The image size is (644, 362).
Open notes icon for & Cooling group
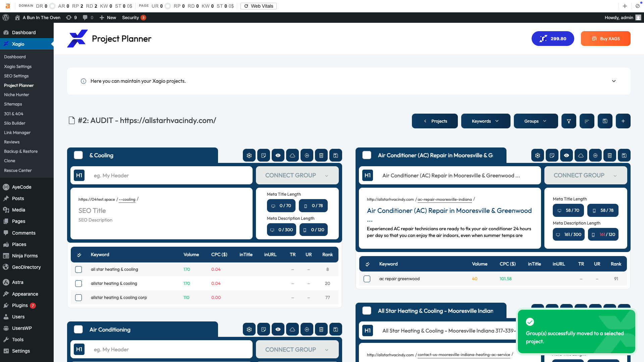pos(264,156)
